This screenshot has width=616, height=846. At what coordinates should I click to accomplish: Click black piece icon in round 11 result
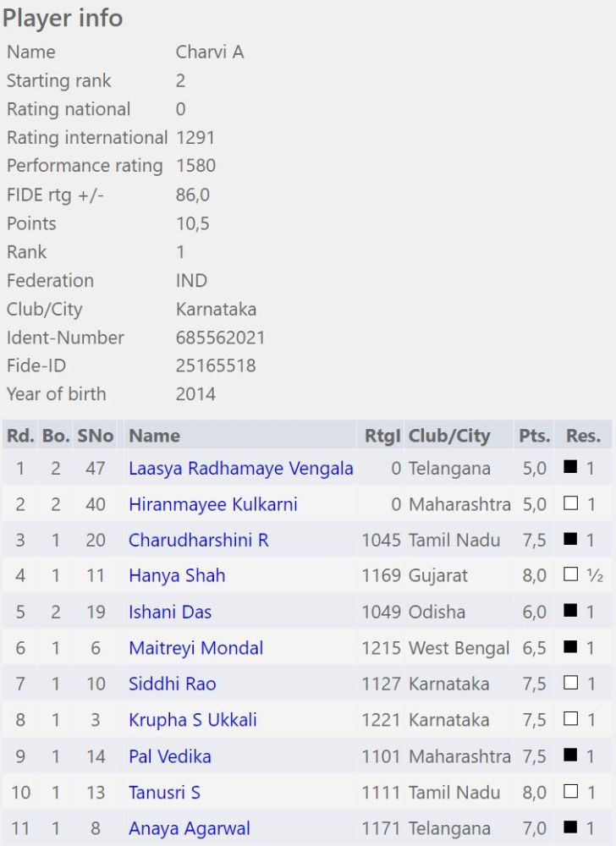click(x=570, y=828)
